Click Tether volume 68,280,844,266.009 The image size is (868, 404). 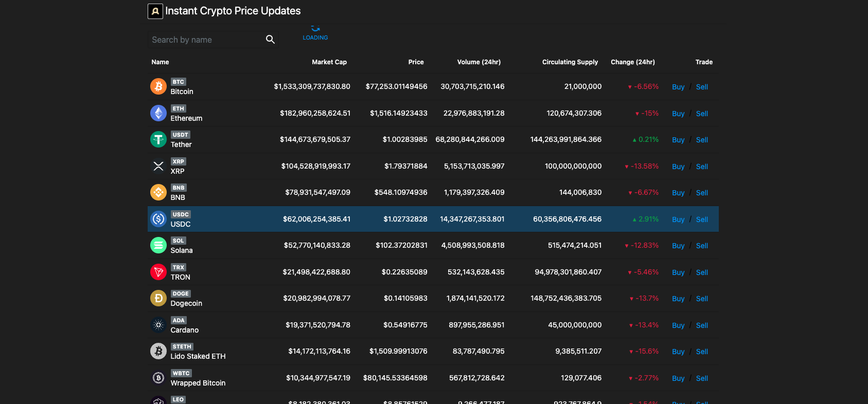coord(470,139)
